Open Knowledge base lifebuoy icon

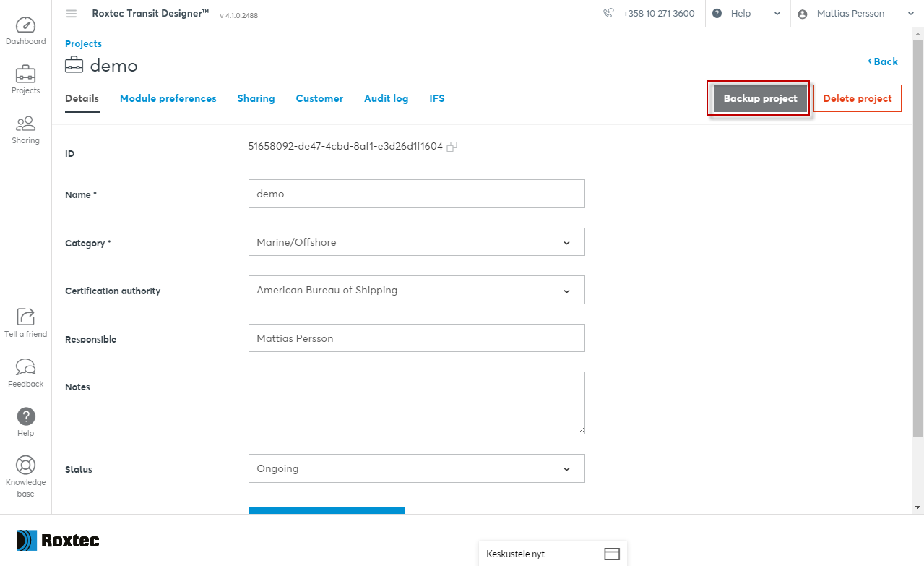pyautogui.click(x=25, y=465)
